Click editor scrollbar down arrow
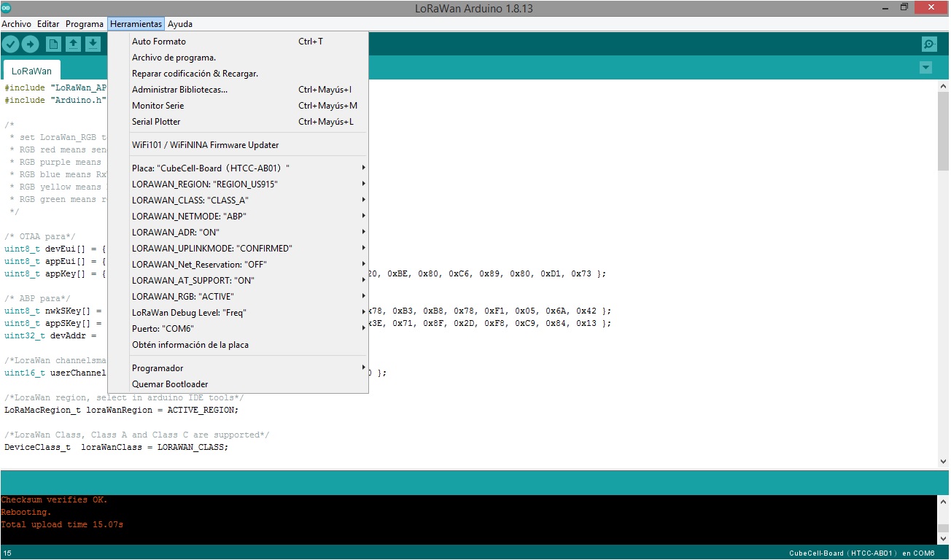 point(943,461)
